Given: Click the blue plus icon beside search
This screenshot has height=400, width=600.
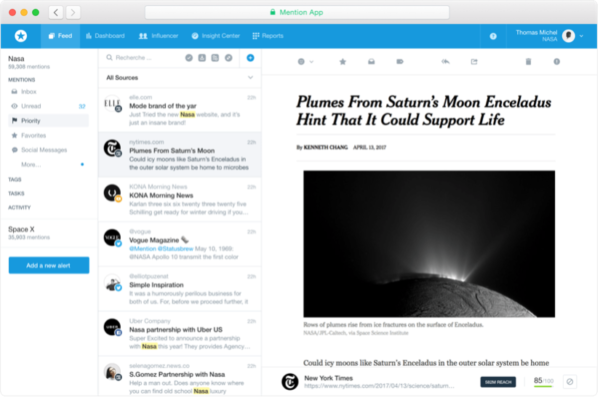Looking at the screenshot, I should 250,58.
